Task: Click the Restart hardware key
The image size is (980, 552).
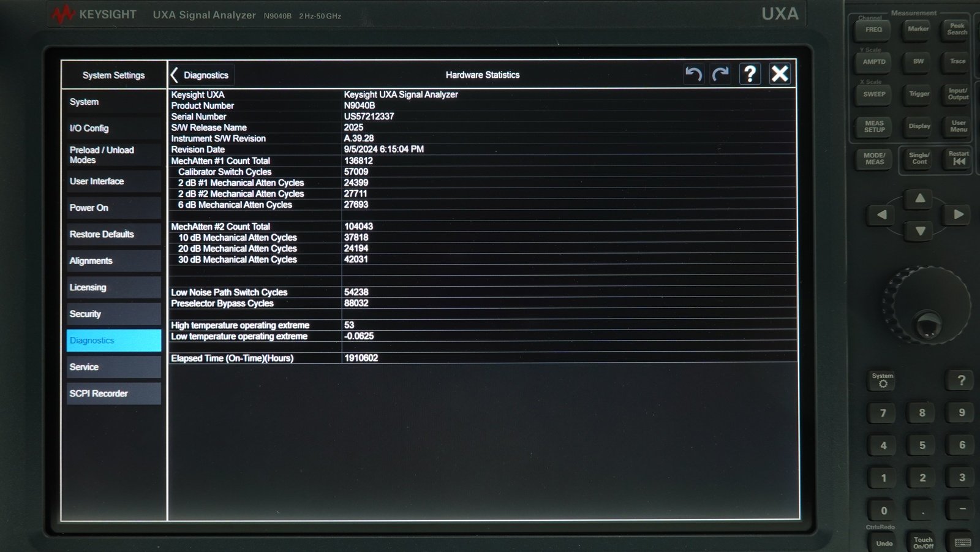Action: [958, 159]
